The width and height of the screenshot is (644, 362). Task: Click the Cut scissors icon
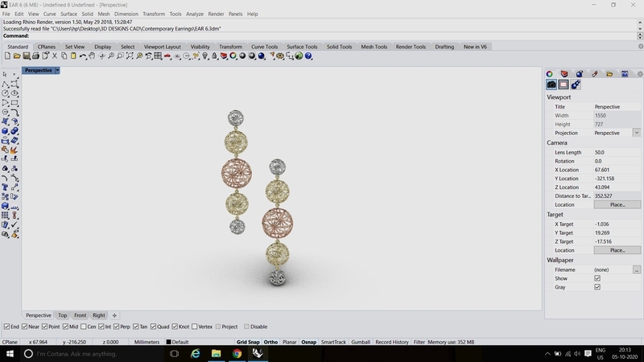[55, 56]
